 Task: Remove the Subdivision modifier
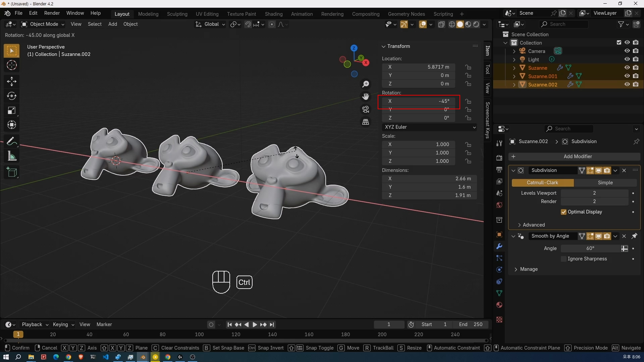[624, 170]
